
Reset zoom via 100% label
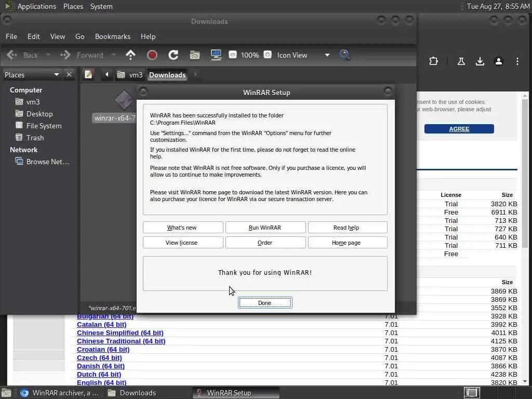(250, 55)
